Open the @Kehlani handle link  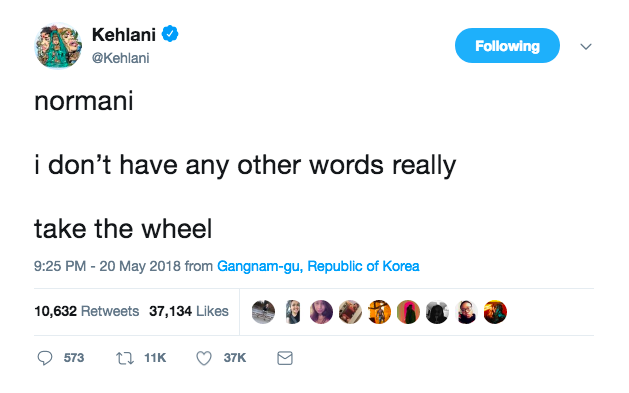[120, 58]
